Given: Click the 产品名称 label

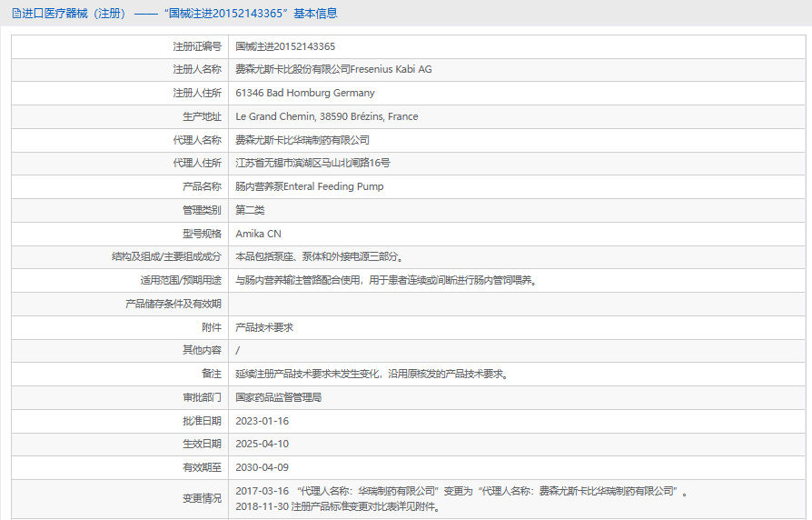Looking at the screenshot, I should 202,186.
